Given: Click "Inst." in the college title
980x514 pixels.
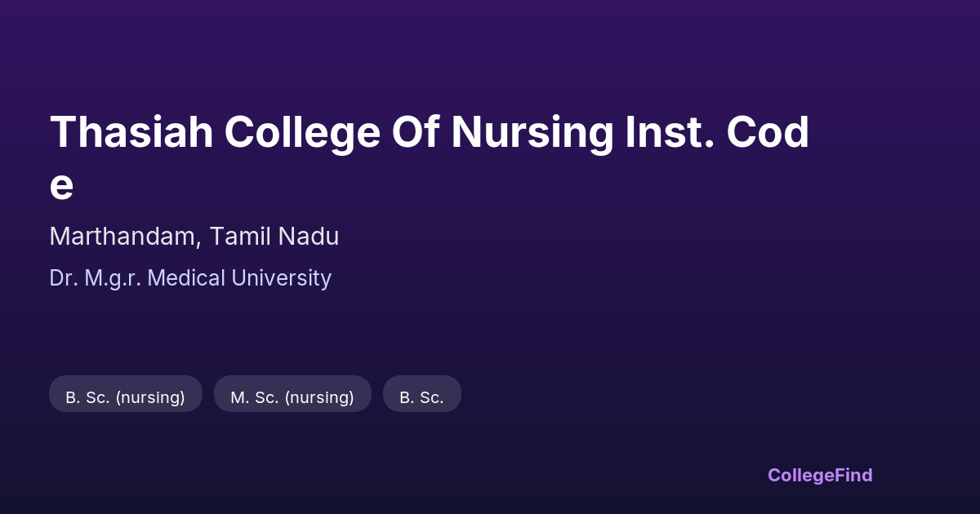Looking at the screenshot, I should [667, 133].
